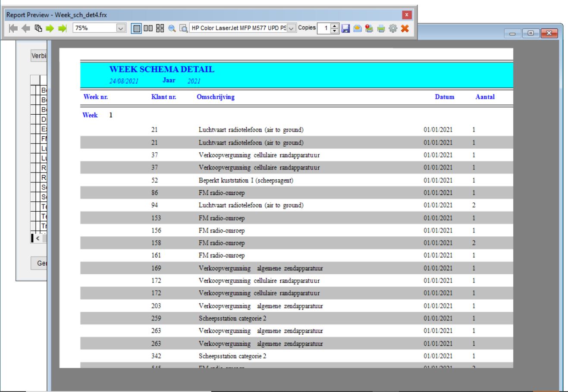568x392 pixels.
Task: Open preview settings with the gear icon
Action: (392, 28)
